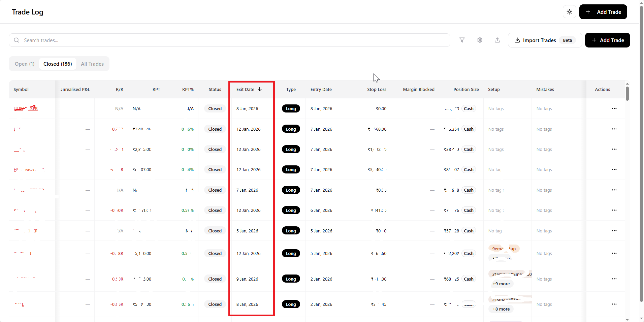Open actions menu for trade exited 5 Jan, 2026
Image resolution: width=644 pixels, height=322 pixels.
pyautogui.click(x=614, y=231)
